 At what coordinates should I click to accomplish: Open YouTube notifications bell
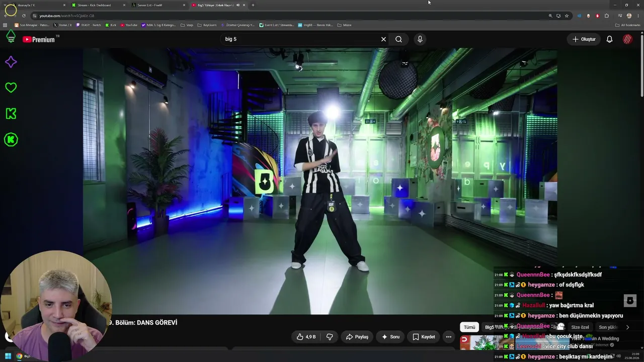[x=609, y=39]
